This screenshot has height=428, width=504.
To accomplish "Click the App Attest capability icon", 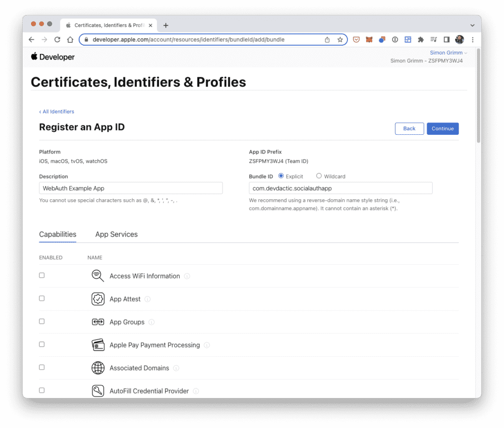I will coord(98,299).
